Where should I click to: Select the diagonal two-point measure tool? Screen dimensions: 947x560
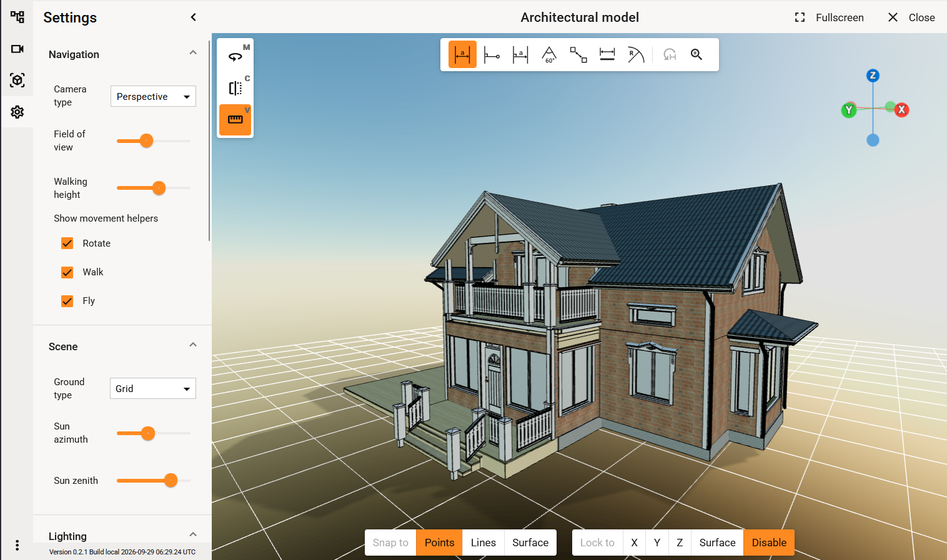(578, 54)
